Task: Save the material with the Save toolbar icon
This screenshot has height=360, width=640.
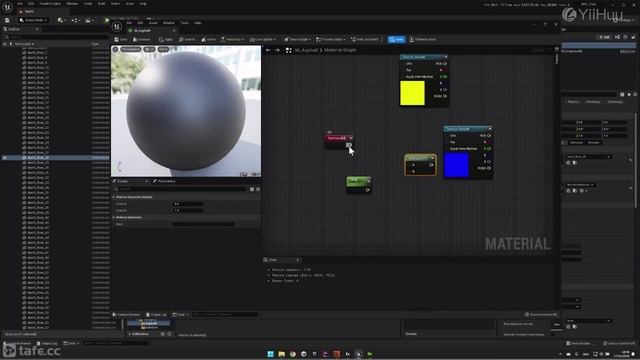Action: coord(121,40)
